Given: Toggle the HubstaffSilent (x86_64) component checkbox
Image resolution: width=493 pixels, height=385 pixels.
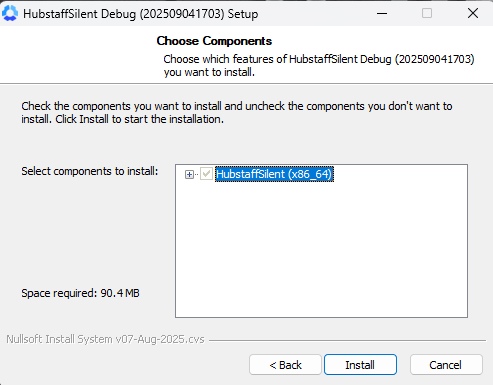Looking at the screenshot, I should pyautogui.click(x=206, y=174).
